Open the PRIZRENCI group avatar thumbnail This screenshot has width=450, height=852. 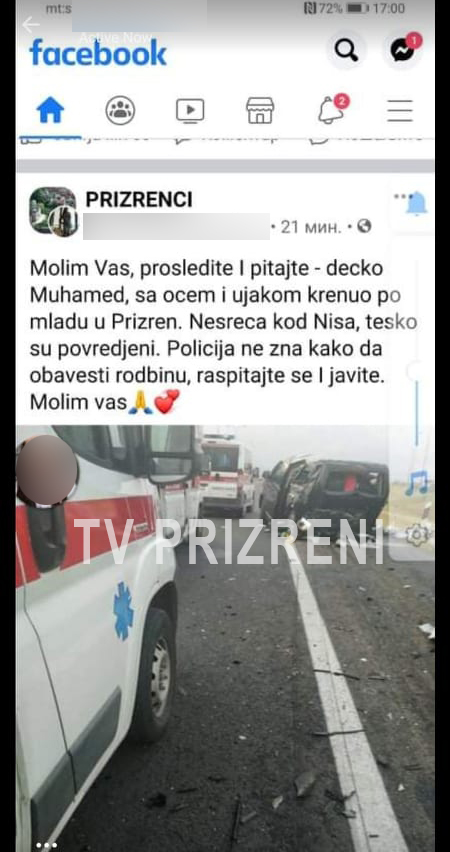[53, 211]
